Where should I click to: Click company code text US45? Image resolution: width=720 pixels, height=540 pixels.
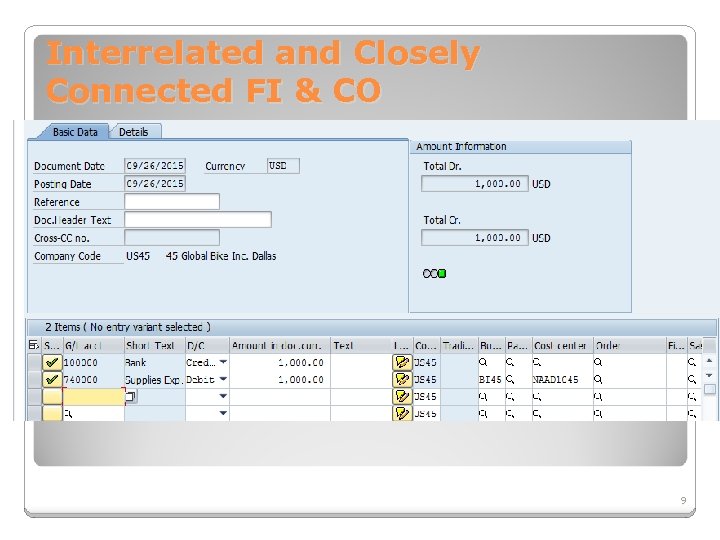click(138, 256)
